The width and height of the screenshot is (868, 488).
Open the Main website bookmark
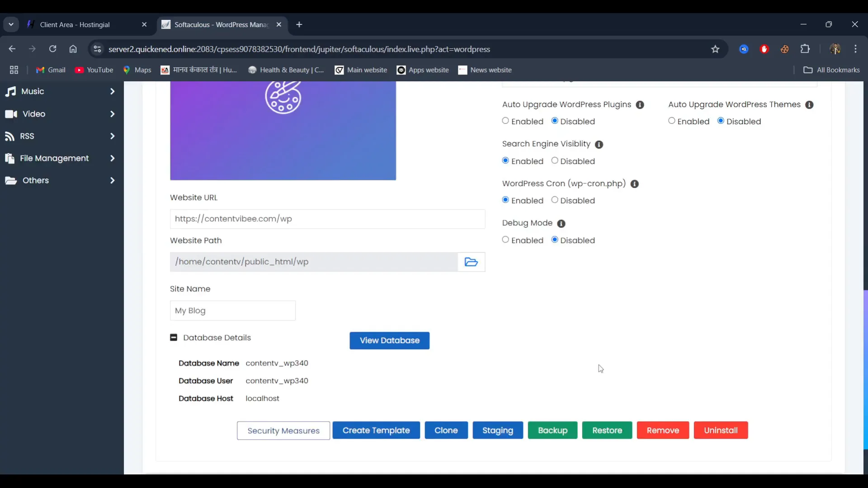pyautogui.click(x=361, y=70)
